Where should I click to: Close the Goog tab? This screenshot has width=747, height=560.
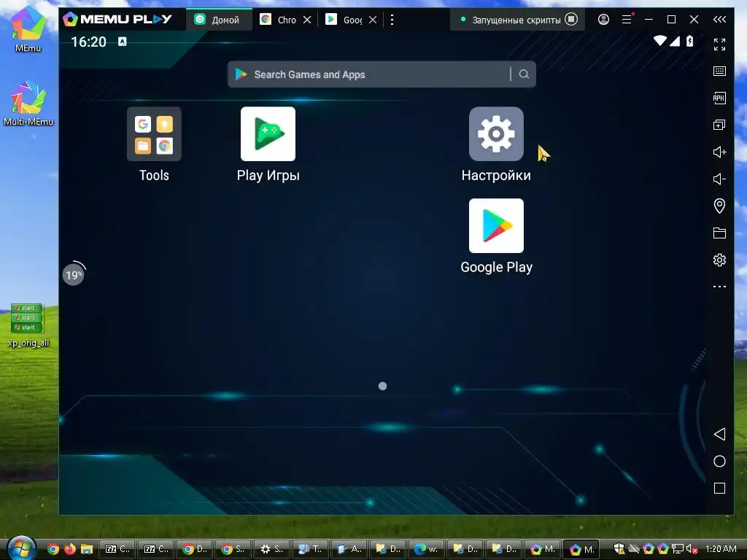coord(373,20)
